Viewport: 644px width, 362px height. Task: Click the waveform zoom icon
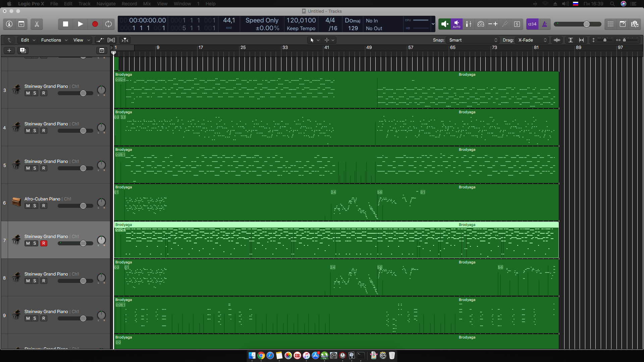pos(557,40)
